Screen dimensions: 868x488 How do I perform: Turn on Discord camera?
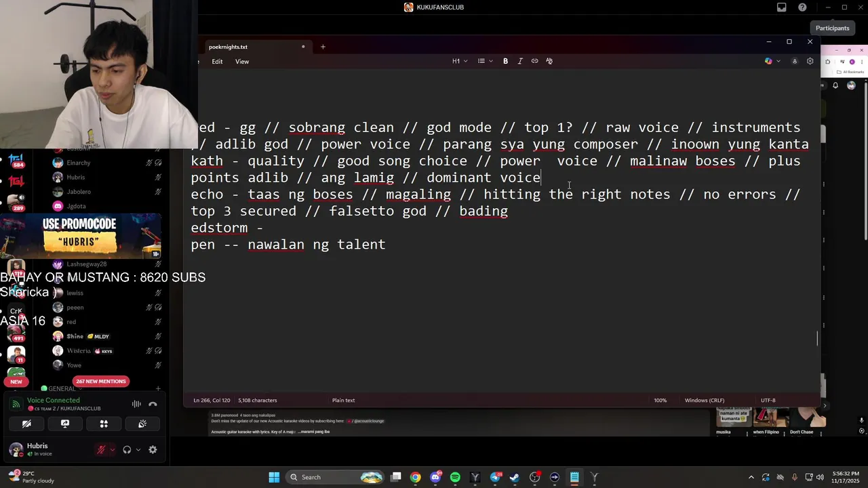click(x=26, y=424)
